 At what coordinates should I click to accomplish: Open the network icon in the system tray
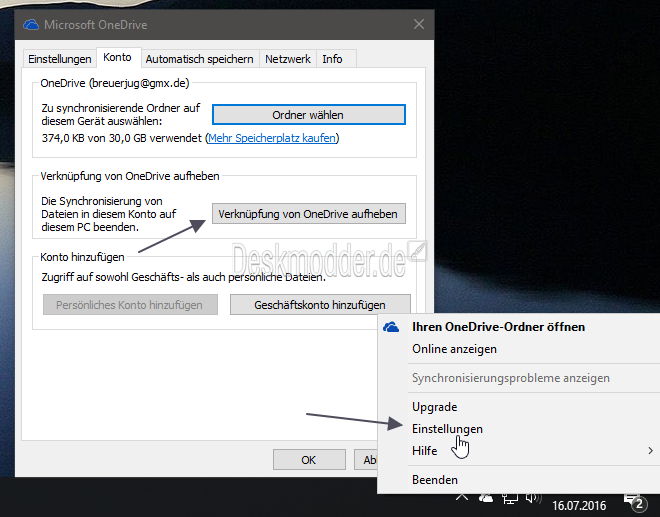510,499
